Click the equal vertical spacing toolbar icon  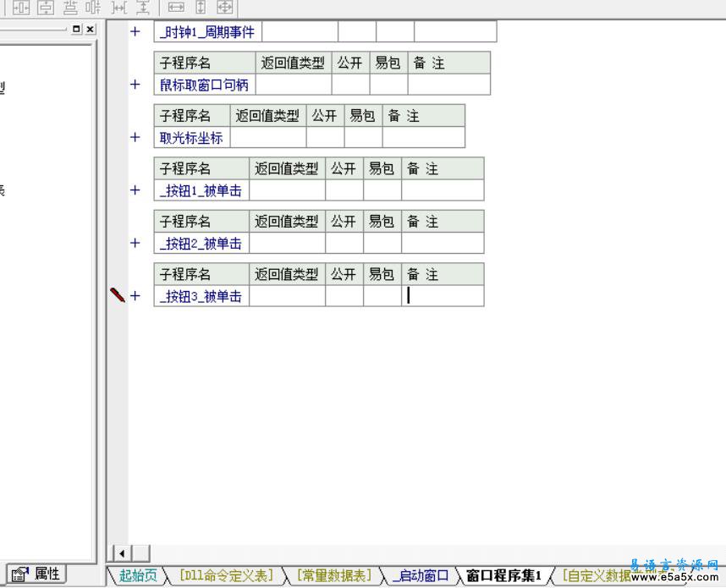(143, 7)
